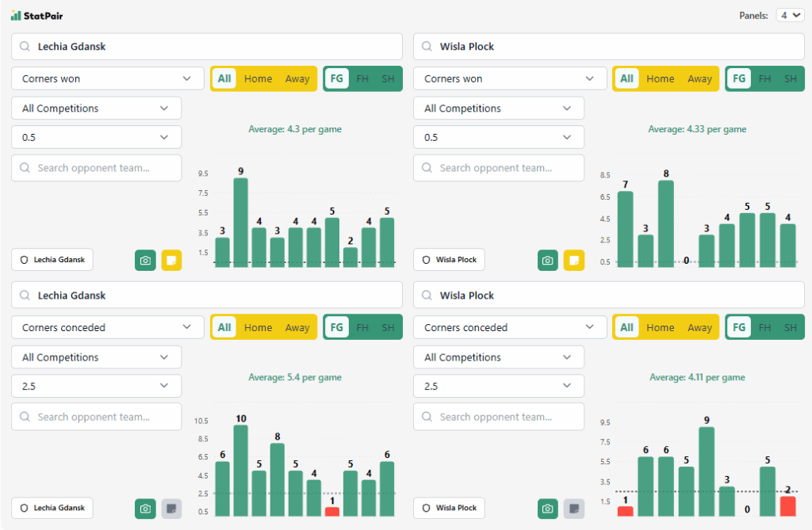This screenshot has height=530, width=812.
Task: Open yellow note in Wisla Plock corners won panel
Action: [573, 260]
